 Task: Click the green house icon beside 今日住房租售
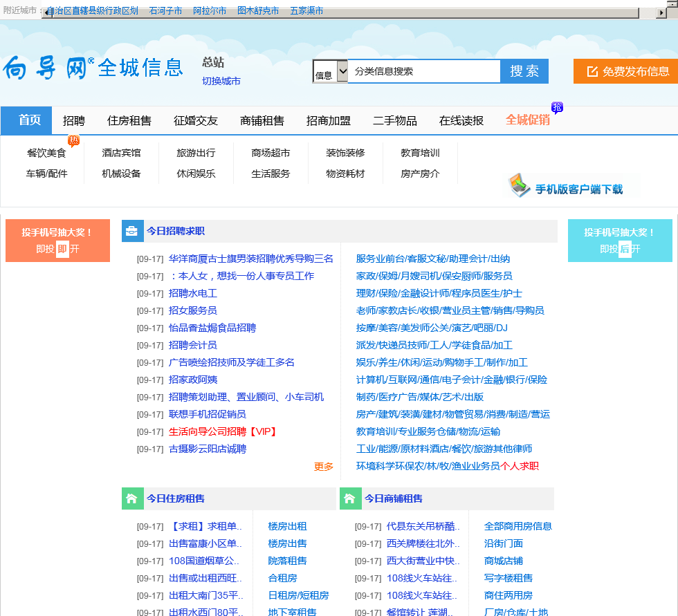[x=132, y=498]
